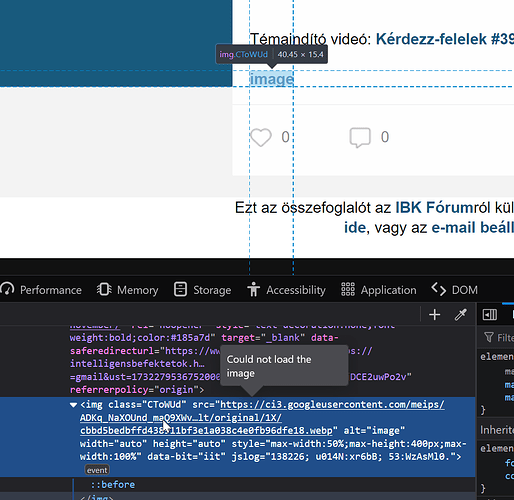Image resolution: width=514 pixels, height=500 pixels.
Task: Click the target="_blank" attribute
Action: (x=263, y=338)
